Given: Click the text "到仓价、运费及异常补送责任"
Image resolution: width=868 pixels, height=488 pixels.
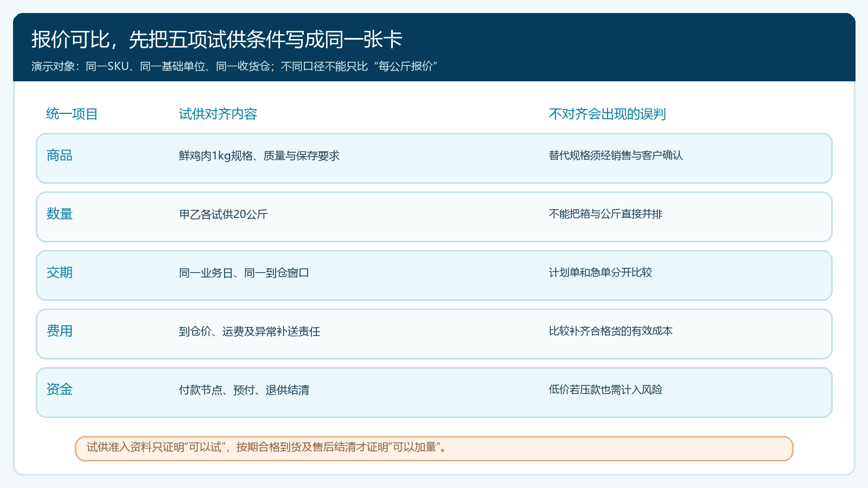Looking at the screenshot, I should (250, 331).
